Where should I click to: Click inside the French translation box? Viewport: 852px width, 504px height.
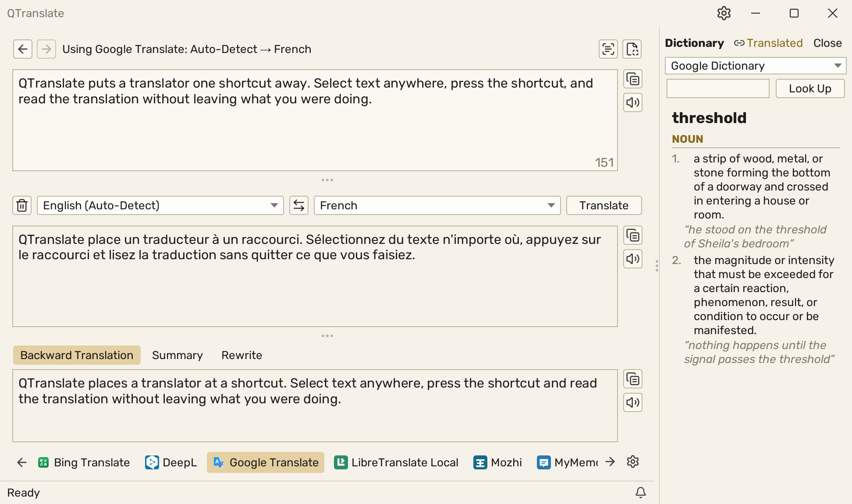315,276
